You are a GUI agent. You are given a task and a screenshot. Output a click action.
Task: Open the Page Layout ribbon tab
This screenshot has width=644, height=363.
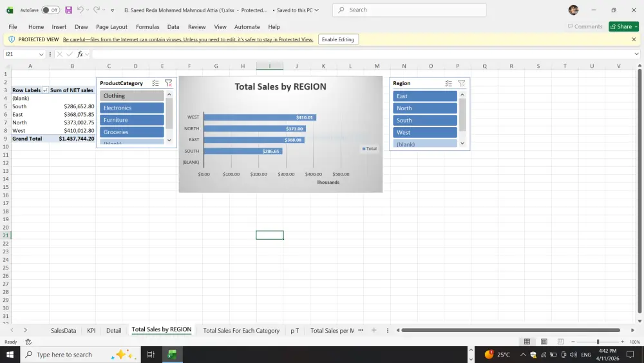[111, 26]
